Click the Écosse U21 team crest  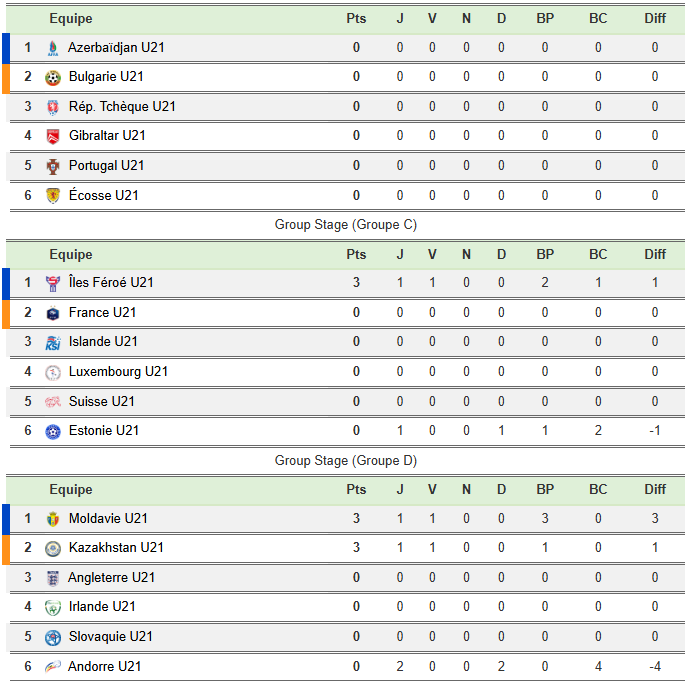53,196
